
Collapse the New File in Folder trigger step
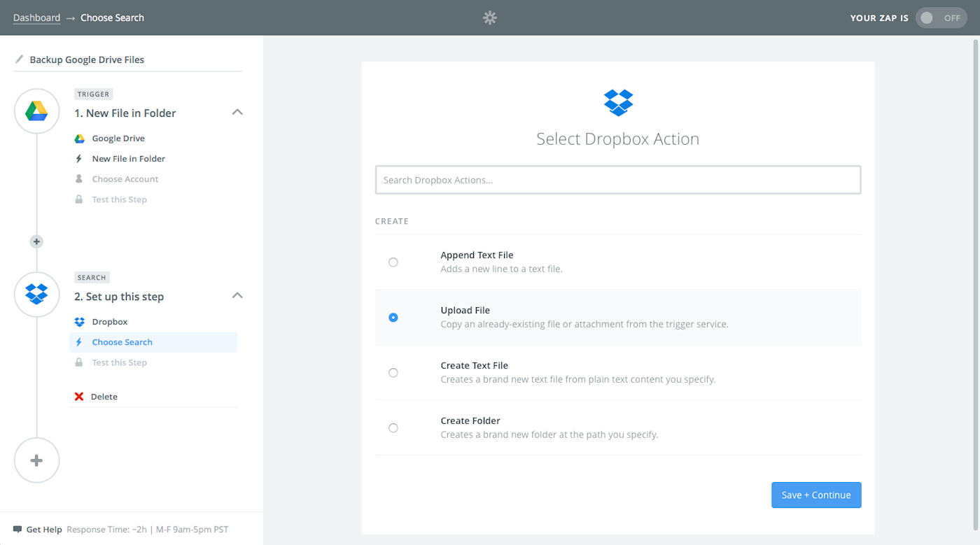(x=237, y=112)
